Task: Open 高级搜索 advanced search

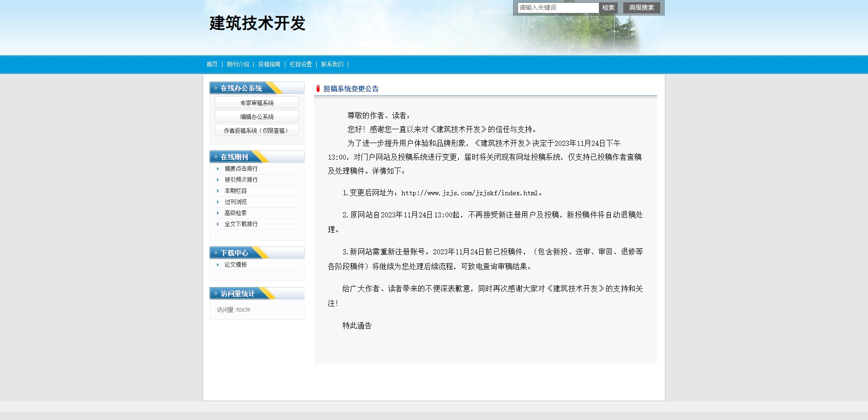Action: click(641, 8)
